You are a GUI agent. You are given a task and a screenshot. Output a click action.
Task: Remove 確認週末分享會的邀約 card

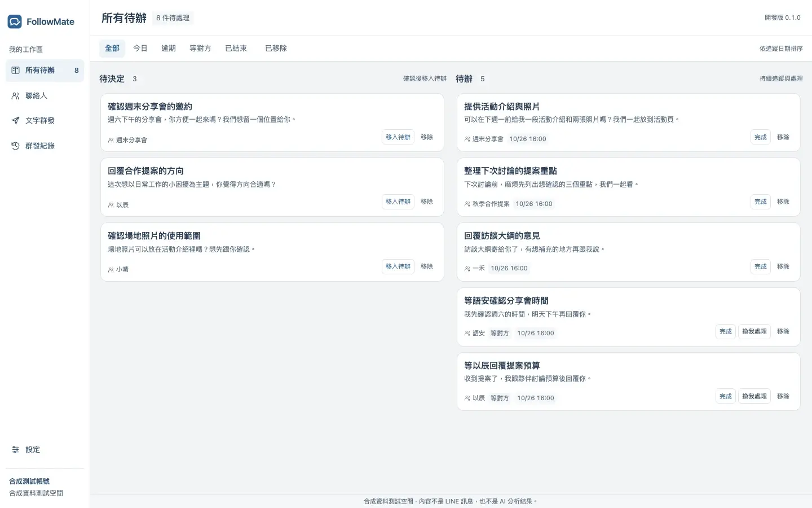pyautogui.click(x=427, y=137)
